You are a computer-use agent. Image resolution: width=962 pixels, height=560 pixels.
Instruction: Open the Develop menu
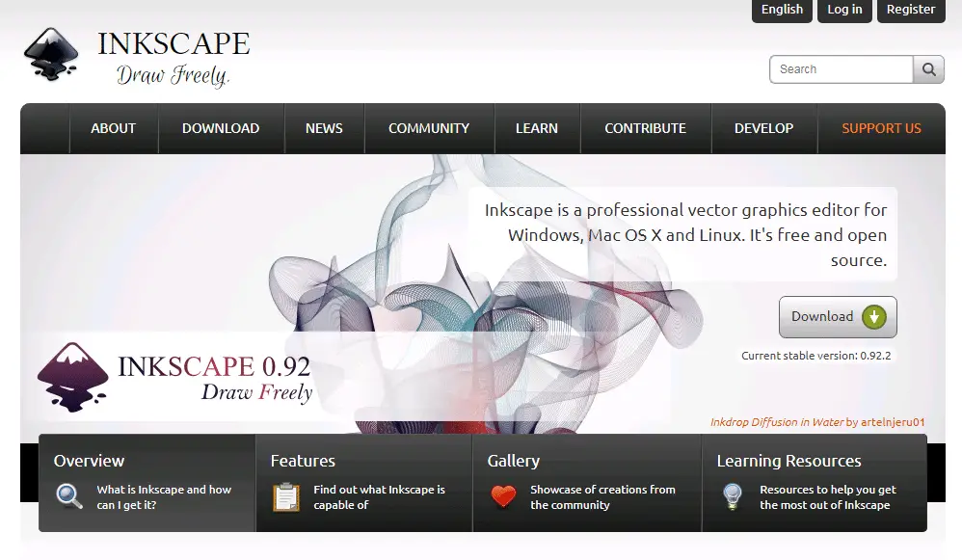pos(763,128)
